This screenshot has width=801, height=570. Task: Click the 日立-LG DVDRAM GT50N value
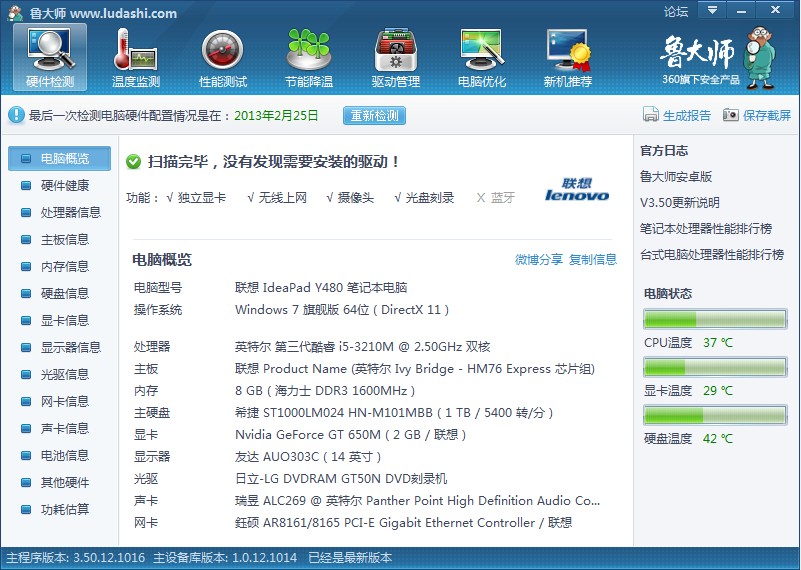(341, 479)
